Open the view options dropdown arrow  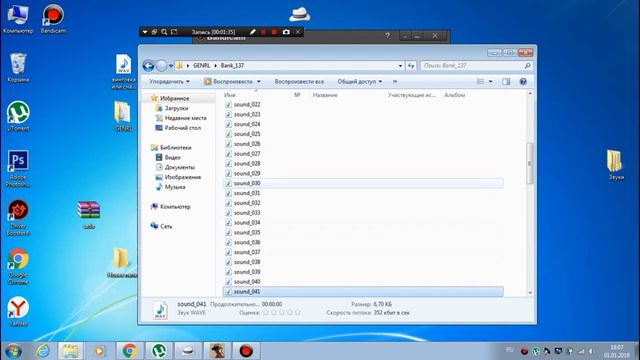[491, 82]
